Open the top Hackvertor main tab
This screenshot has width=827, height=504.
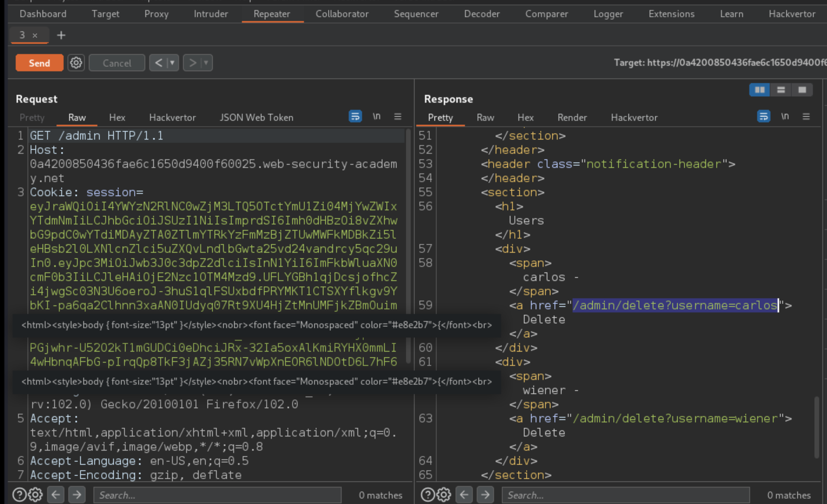pos(792,14)
